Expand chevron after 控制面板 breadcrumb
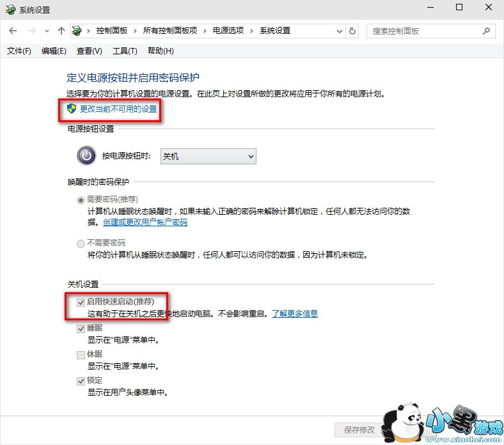Viewport: 504px width, 445px height. point(135,31)
